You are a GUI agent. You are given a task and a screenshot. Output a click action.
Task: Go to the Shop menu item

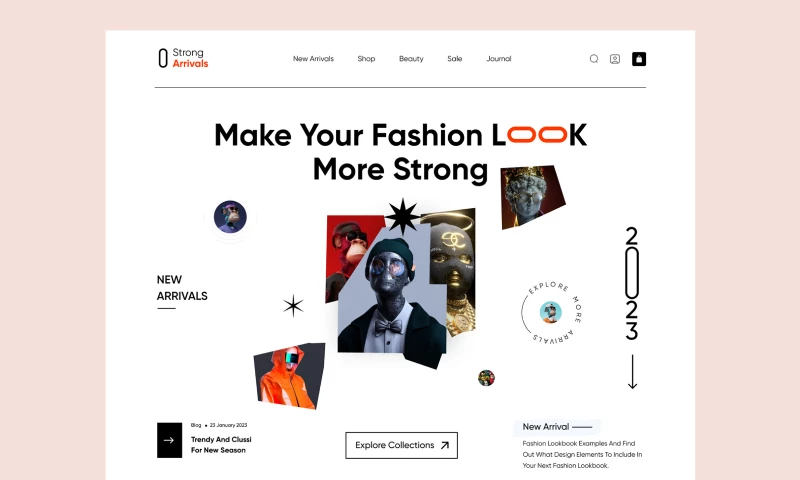tap(366, 59)
